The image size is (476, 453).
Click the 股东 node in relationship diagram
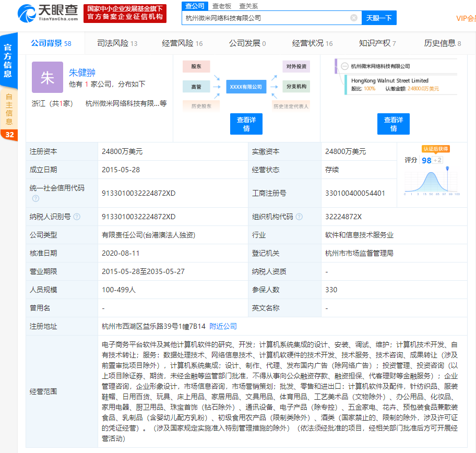click(196, 66)
